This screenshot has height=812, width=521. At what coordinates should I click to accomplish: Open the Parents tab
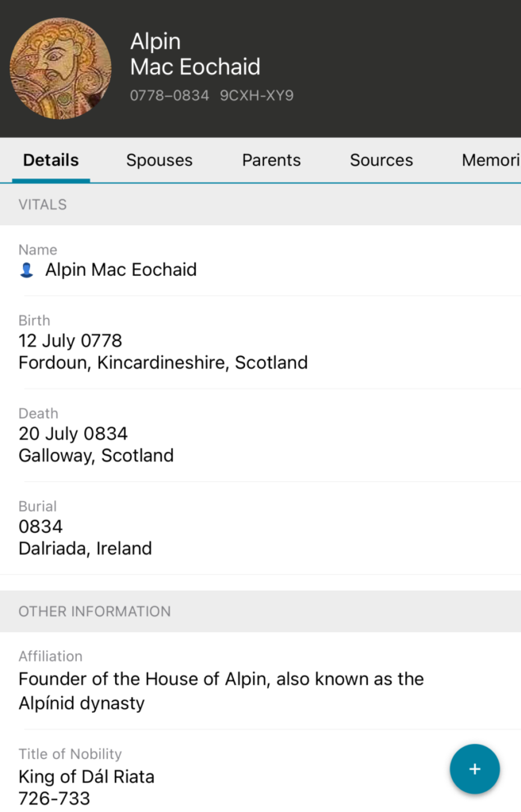click(271, 160)
